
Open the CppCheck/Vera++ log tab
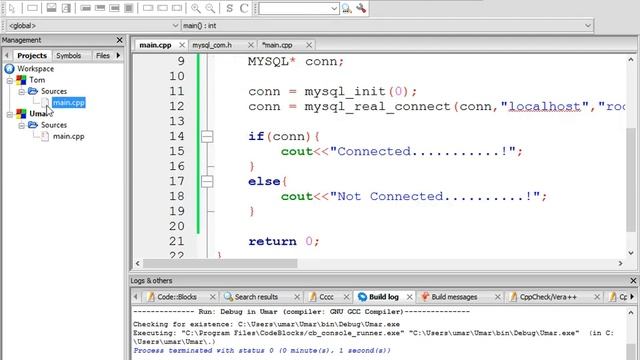coord(548,297)
